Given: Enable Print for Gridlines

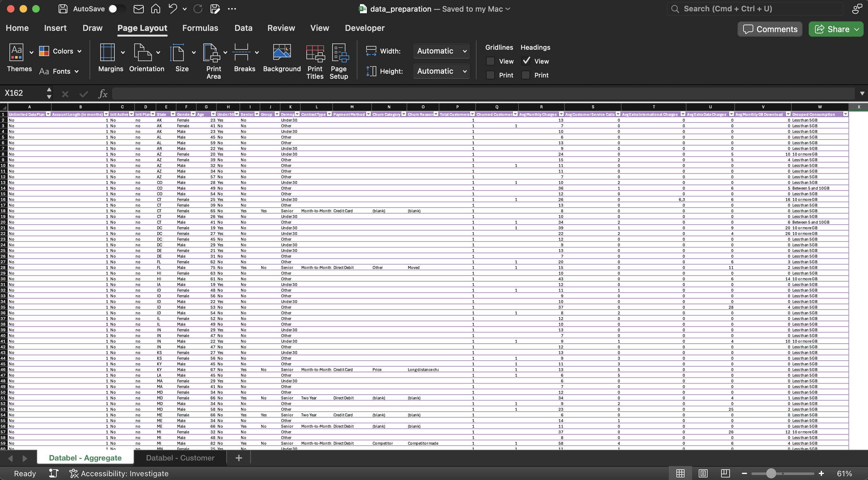Looking at the screenshot, I should click(x=490, y=75).
